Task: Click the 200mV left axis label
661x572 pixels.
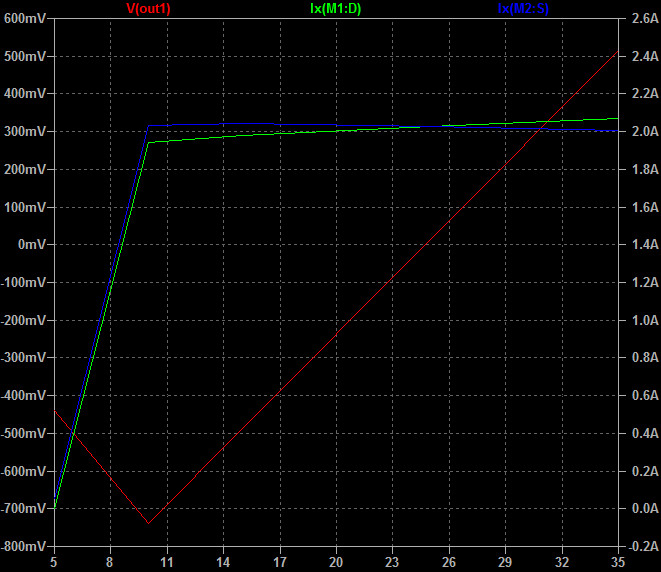Action: (24, 169)
